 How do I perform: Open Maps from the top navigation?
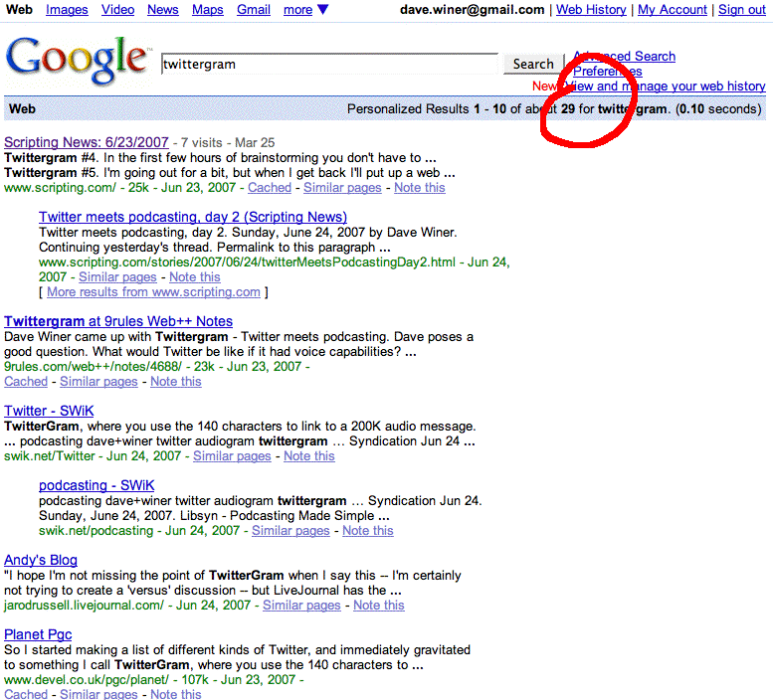[208, 10]
